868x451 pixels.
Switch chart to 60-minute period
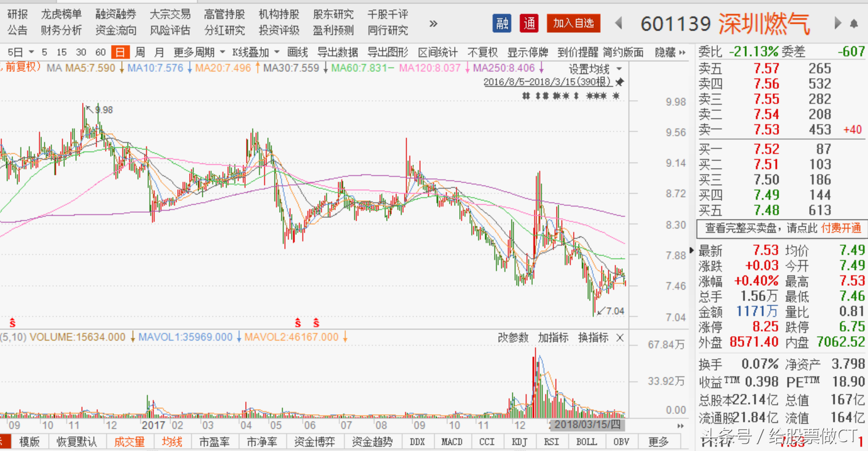[100, 52]
